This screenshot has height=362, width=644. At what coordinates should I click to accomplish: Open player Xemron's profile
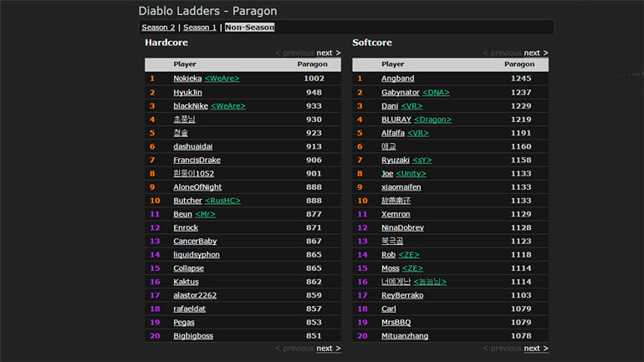(396, 214)
